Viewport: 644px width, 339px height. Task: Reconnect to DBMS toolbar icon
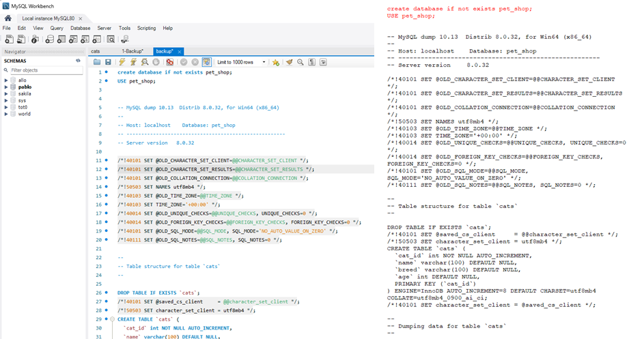coord(125,40)
